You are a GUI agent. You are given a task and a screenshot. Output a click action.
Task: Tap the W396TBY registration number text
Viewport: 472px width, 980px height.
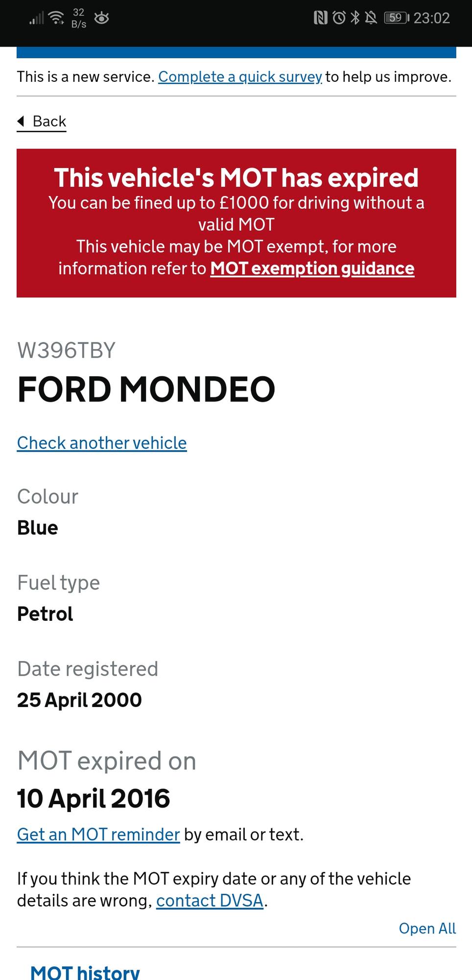coord(66,351)
